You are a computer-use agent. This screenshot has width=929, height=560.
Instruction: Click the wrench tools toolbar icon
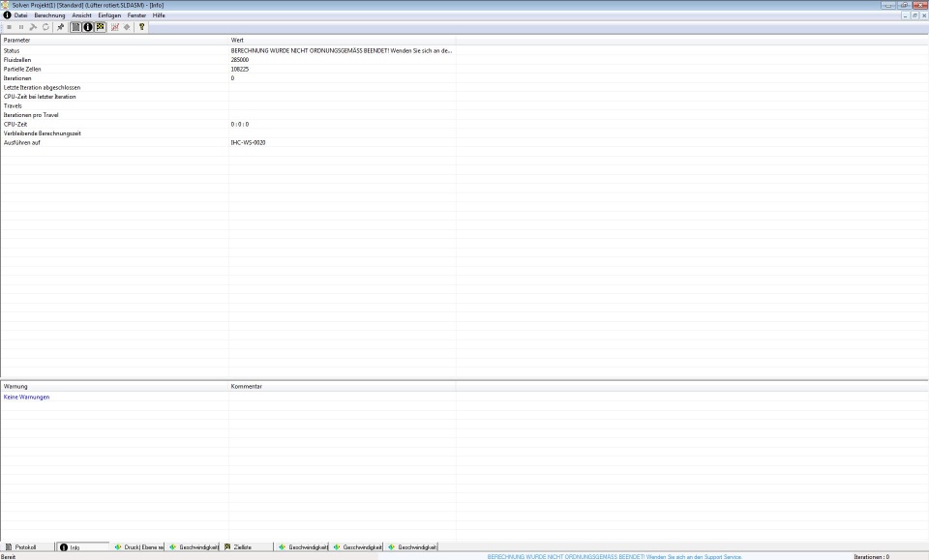[x=33, y=27]
